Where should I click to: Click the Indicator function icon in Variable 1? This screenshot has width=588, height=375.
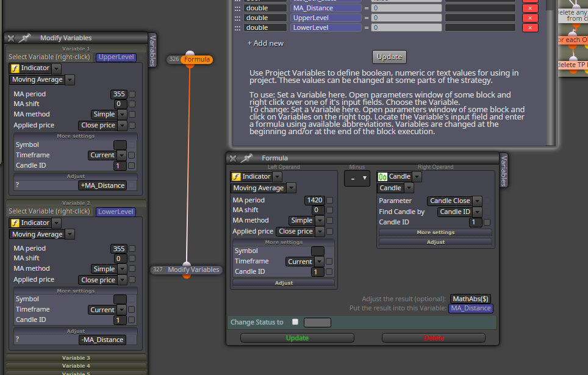(x=15, y=68)
